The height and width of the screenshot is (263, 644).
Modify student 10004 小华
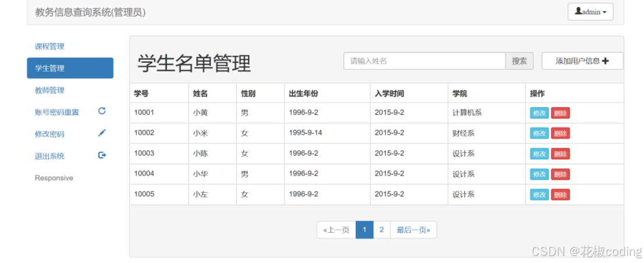pyautogui.click(x=539, y=174)
